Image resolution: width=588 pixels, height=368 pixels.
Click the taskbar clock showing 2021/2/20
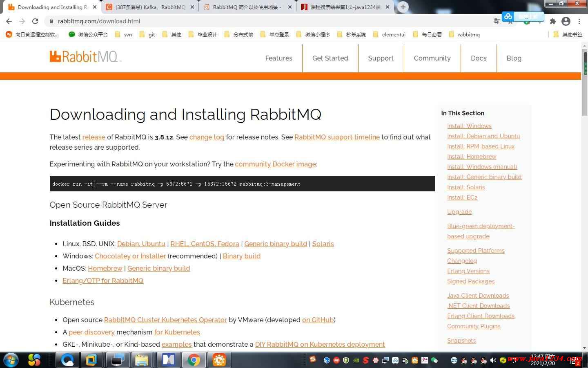[x=543, y=360]
